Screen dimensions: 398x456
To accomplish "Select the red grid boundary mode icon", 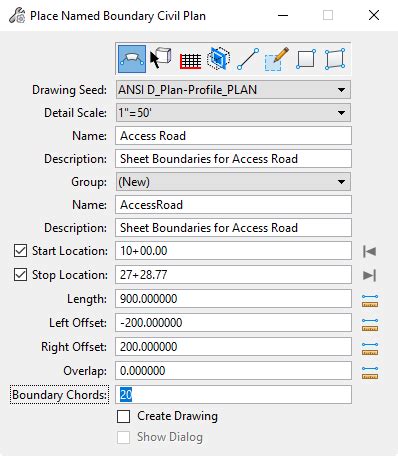I will coord(190,61).
